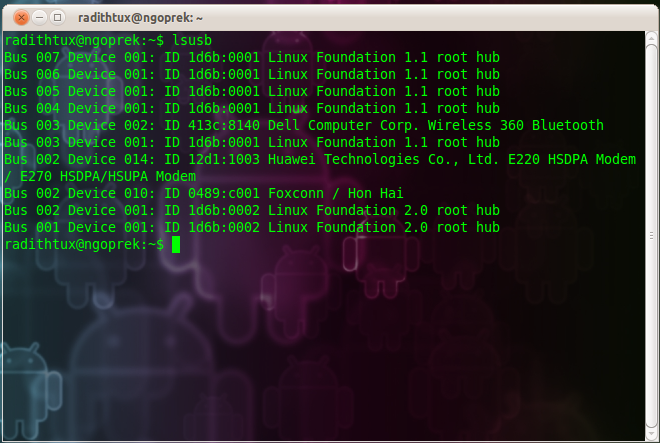Click the ID '12d1:1003' value
Screen dimensions: 660x443
click(224, 160)
